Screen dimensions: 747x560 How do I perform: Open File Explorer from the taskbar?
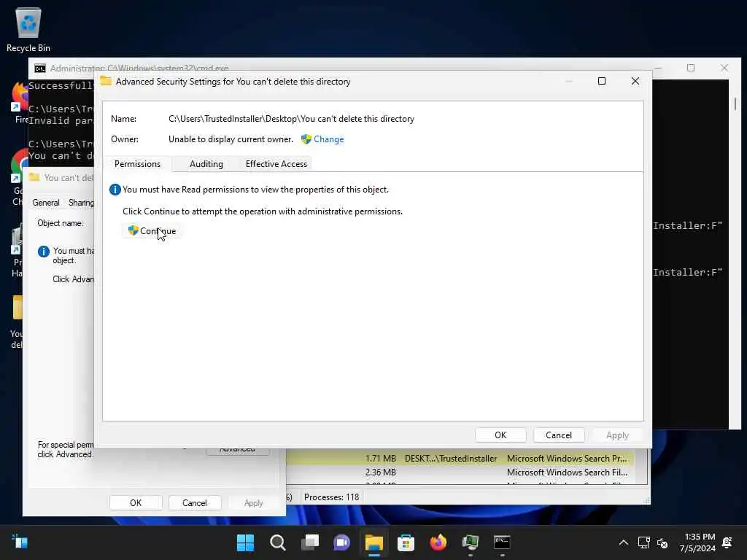pyautogui.click(x=374, y=542)
